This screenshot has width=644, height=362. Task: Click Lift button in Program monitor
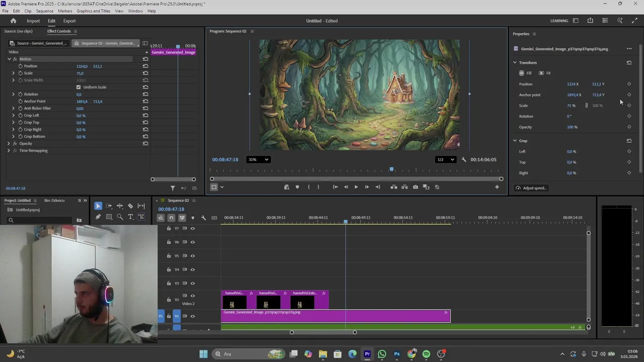tap(393, 187)
